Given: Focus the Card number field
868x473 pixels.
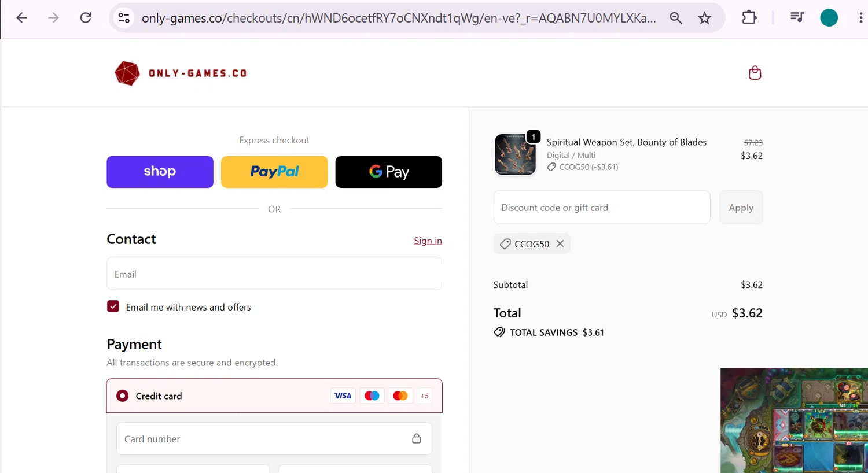Looking at the screenshot, I should click(x=274, y=438).
